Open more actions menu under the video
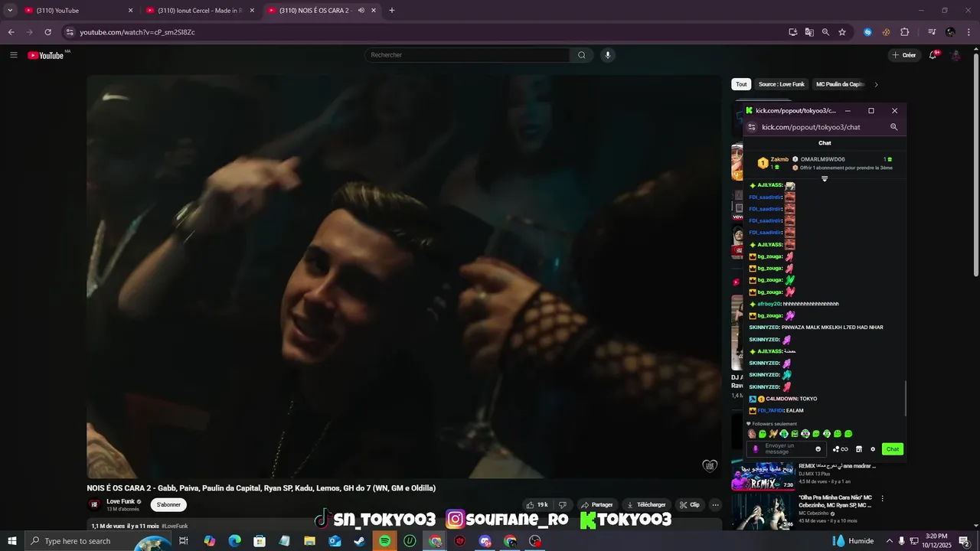The width and height of the screenshot is (980, 551). (x=715, y=505)
